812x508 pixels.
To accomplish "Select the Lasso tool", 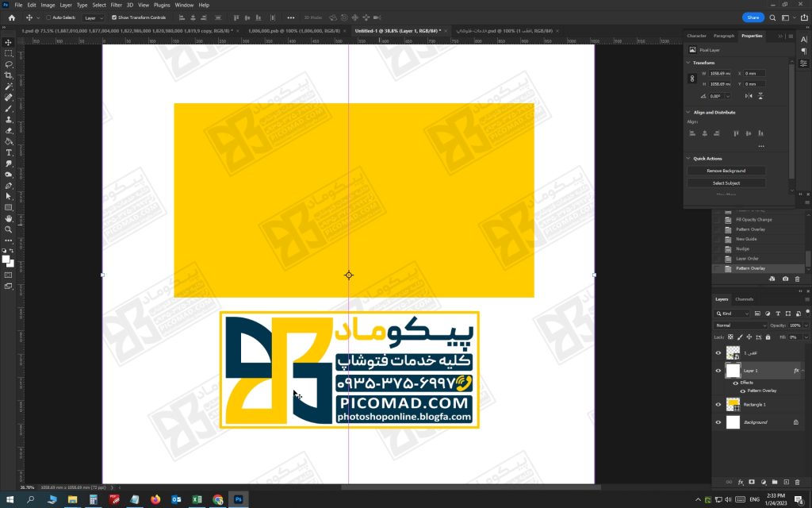I will point(8,64).
